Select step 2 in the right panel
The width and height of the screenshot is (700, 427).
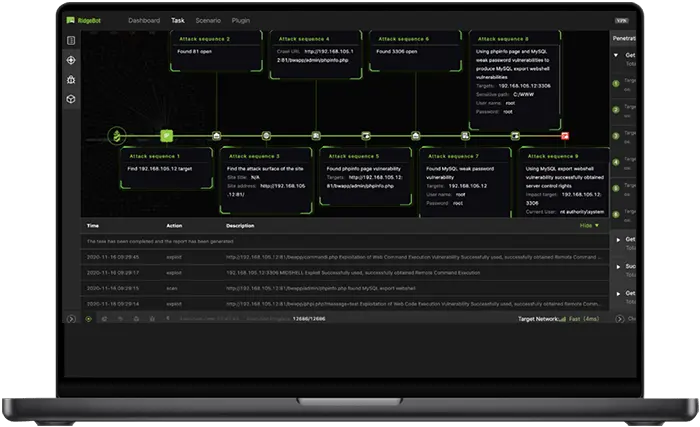616,110
